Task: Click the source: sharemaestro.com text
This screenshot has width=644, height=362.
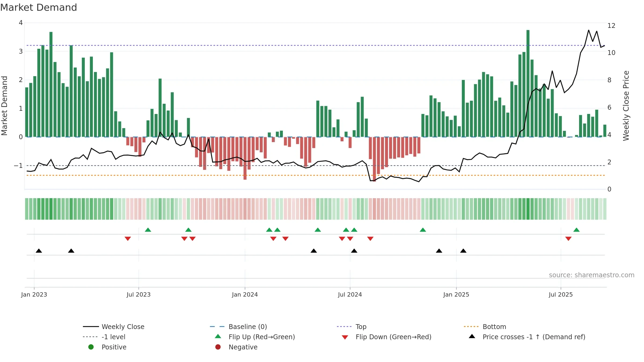Action: click(x=591, y=275)
